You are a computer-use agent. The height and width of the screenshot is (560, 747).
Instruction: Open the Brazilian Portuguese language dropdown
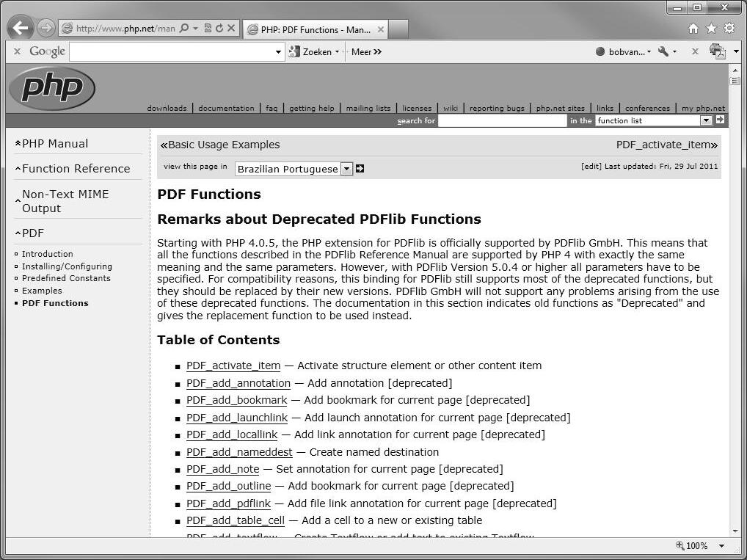294,169
